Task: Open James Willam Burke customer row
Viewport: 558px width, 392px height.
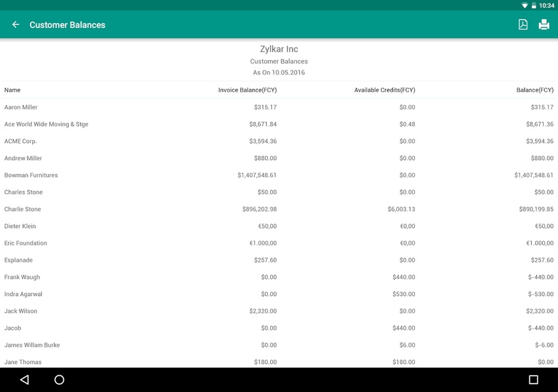Action: pos(279,345)
